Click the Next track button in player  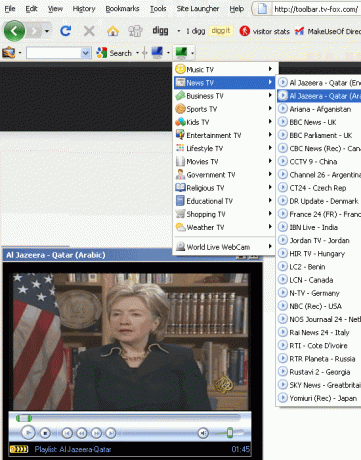[111, 433]
